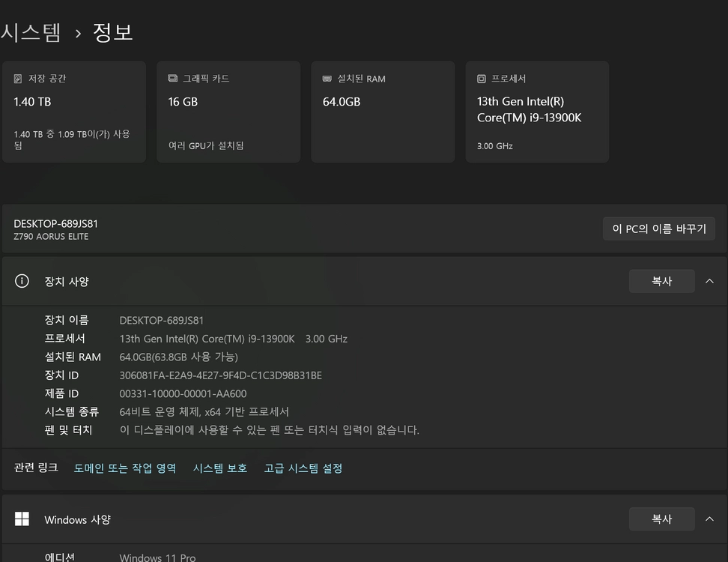The width and height of the screenshot is (728, 562).
Task: Click the info circle icon beside 장치 사양
Action: (22, 281)
